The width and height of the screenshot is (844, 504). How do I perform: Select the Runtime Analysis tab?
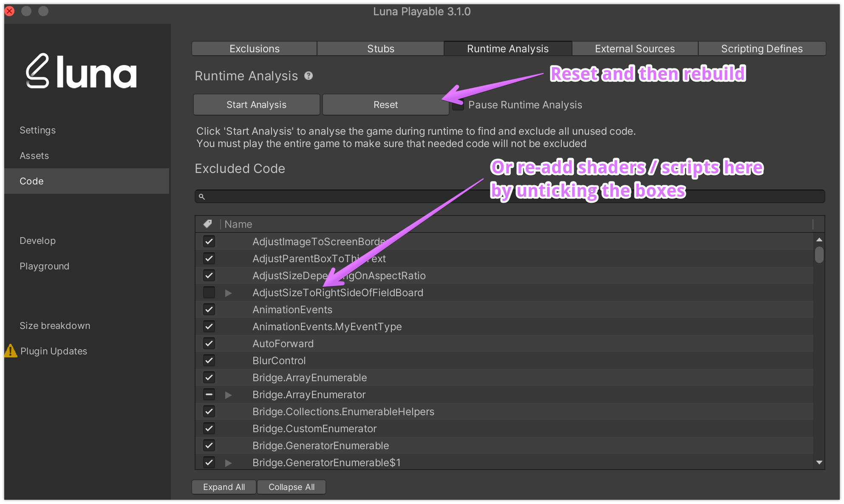(x=508, y=48)
